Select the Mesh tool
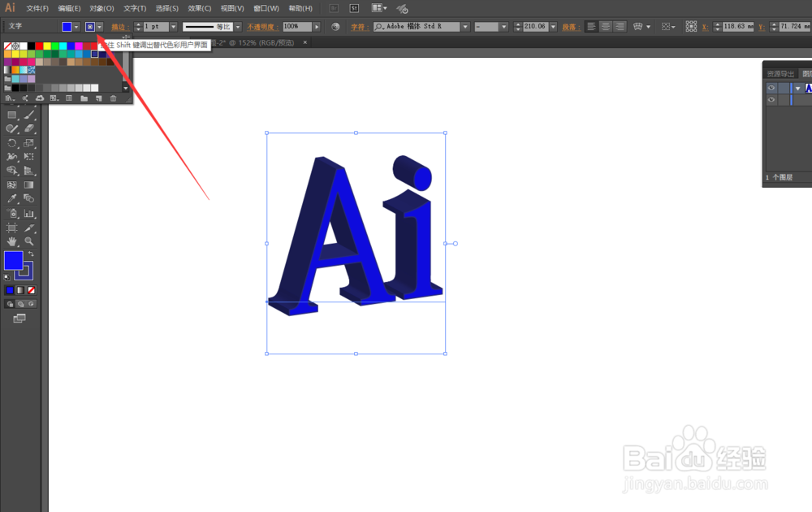 pyautogui.click(x=12, y=184)
